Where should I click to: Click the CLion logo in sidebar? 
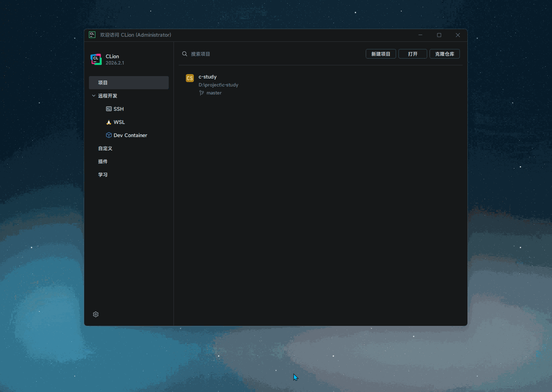pyautogui.click(x=96, y=59)
